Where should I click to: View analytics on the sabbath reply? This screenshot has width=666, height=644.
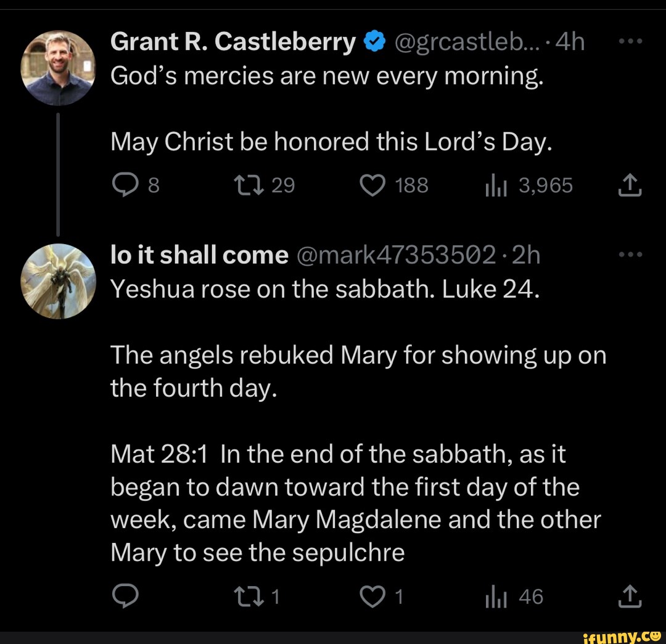pyautogui.click(x=509, y=596)
